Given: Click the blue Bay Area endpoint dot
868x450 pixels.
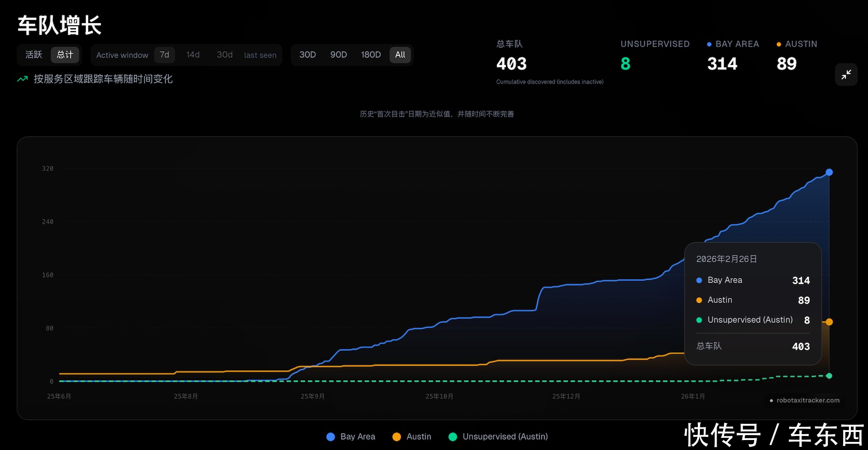Looking at the screenshot, I should (829, 172).
